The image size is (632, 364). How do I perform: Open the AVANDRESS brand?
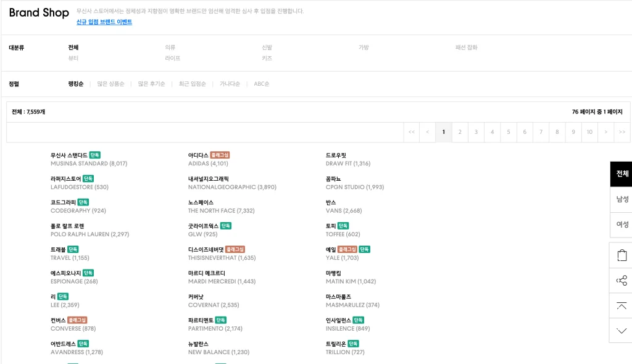pyautogui.click(x=77, y=352)
